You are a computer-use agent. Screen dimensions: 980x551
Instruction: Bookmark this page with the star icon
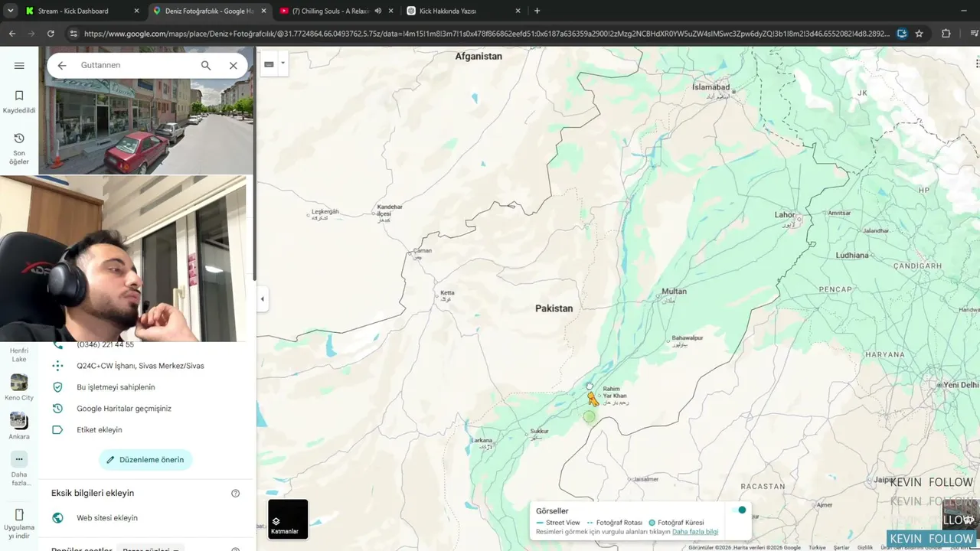pyautogui.click(x=919, y=34)
